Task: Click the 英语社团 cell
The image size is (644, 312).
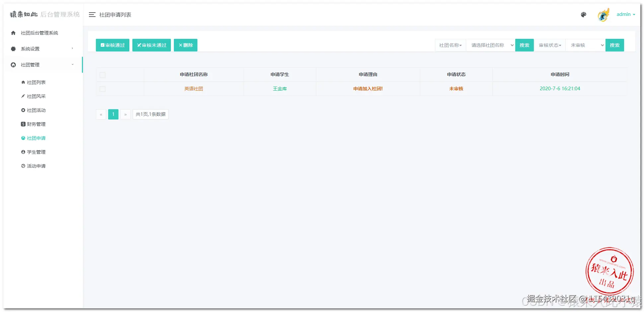Action: pyautogui.click(x=194, y=89)
